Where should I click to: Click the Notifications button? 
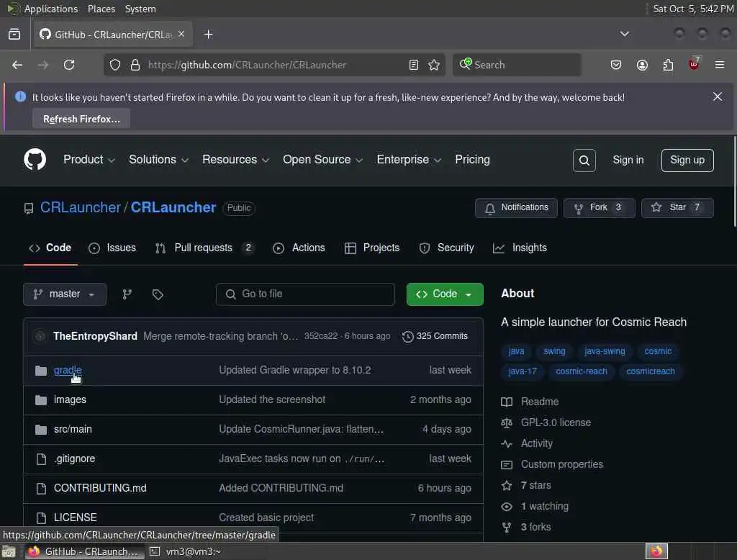point(516,208)
